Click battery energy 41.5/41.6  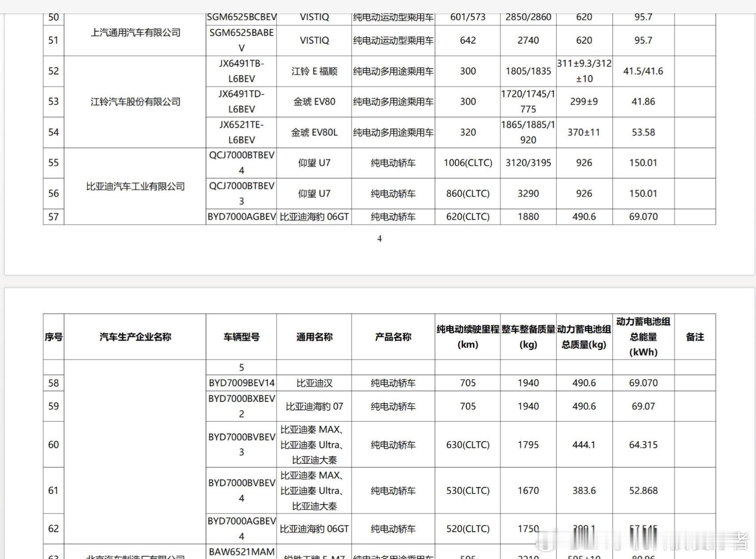coord(643,71)
